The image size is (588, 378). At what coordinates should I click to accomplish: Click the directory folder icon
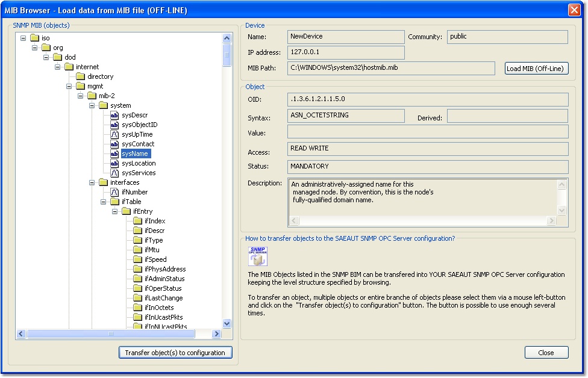81,76
